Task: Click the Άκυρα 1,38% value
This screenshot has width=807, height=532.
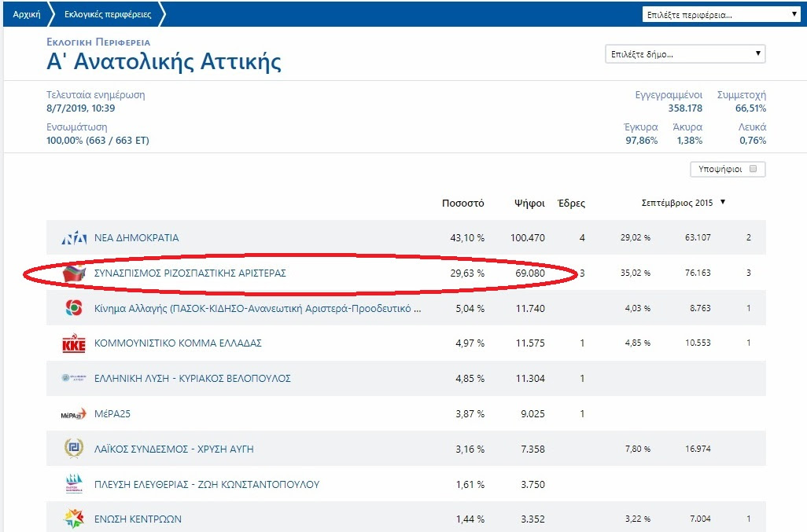Action: (690, 141)
